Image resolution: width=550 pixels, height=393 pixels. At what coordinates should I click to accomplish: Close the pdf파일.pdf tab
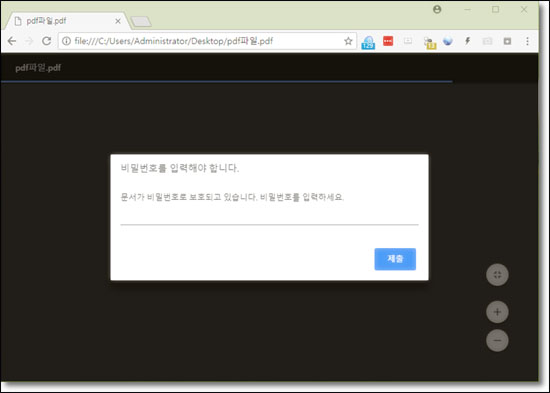[x=118, y=21]
